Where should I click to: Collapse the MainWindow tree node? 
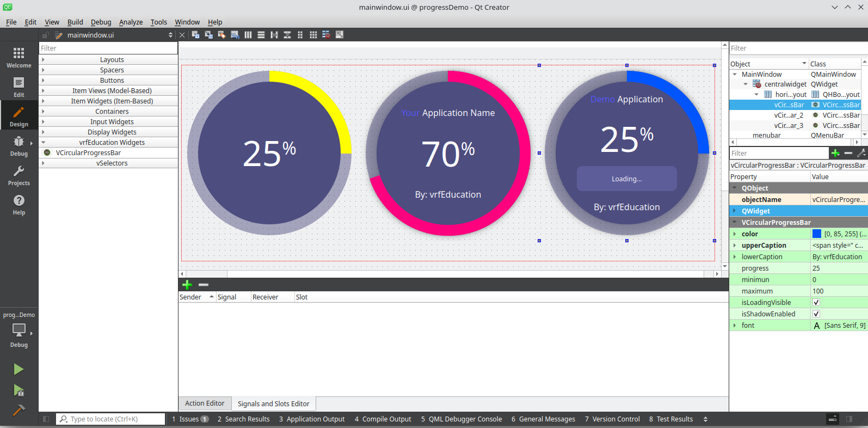735,75
